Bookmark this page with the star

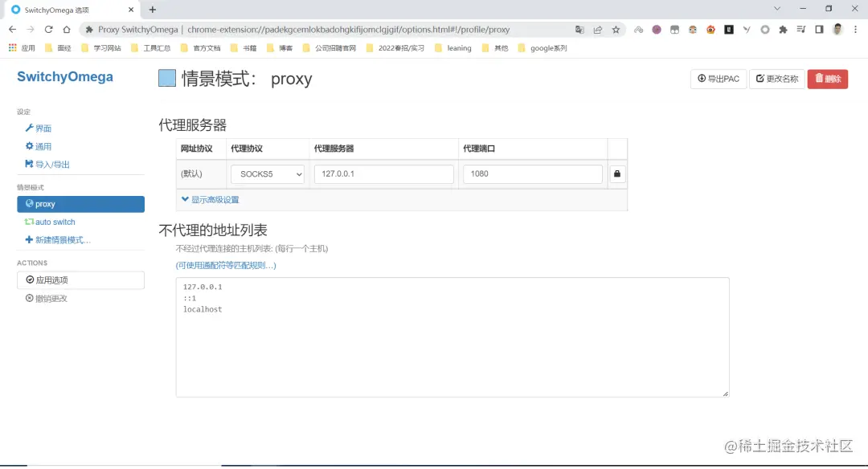coord(616,30)
